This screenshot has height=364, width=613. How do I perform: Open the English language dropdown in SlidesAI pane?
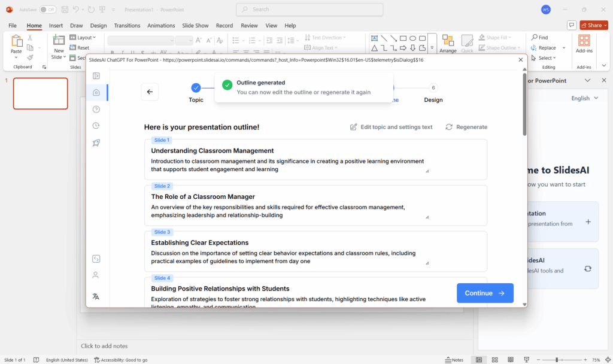click(x=584, y=98)
